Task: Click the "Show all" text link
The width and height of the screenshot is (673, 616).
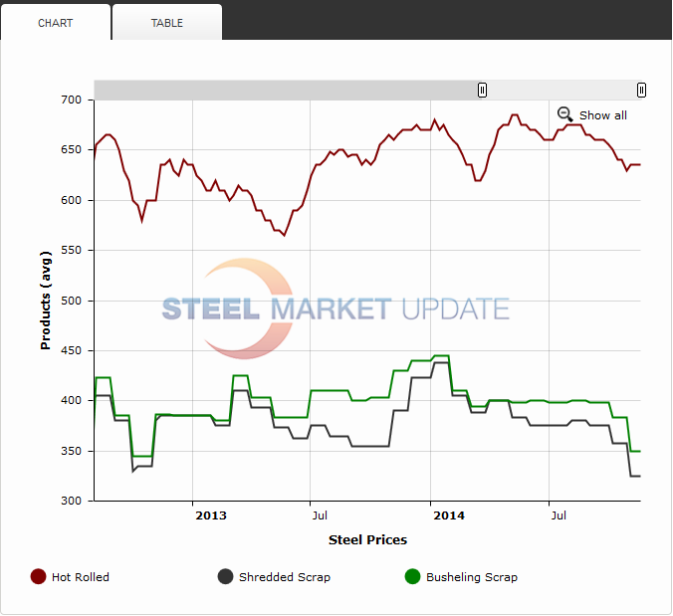Action: tap(602, 115)
